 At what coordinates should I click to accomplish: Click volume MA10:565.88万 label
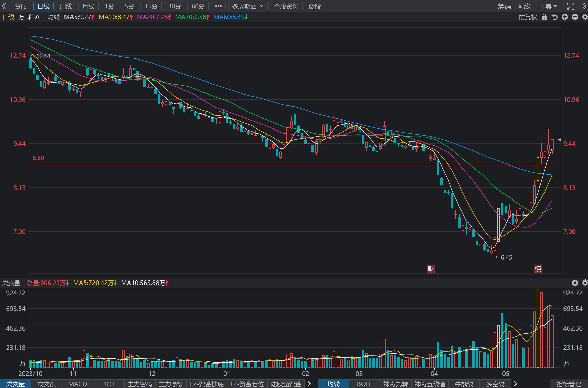[145, 283]
